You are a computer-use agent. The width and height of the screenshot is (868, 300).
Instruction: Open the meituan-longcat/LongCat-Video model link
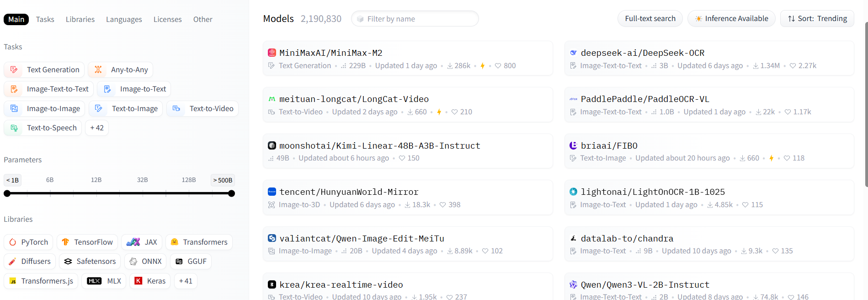[x=354, y=99]
